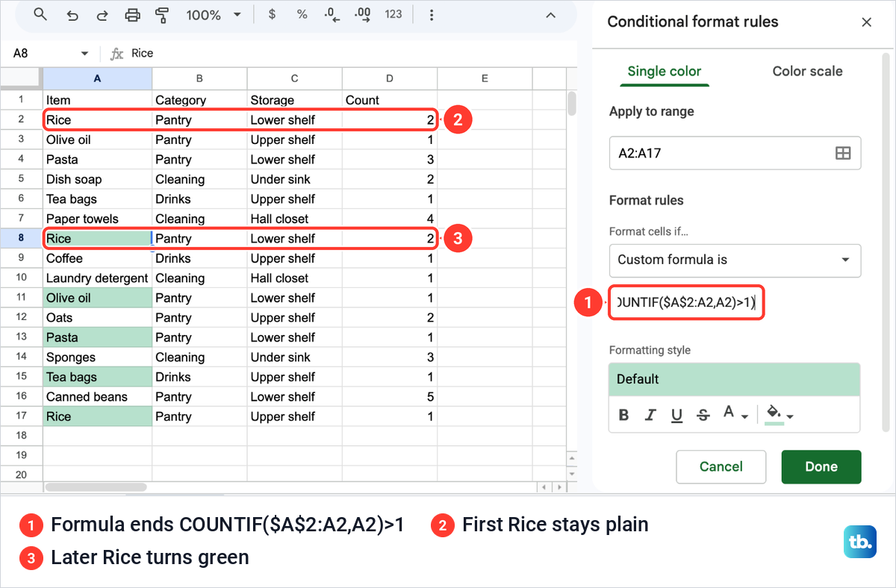Select the Laundry detergent cell

pos(97,278)
